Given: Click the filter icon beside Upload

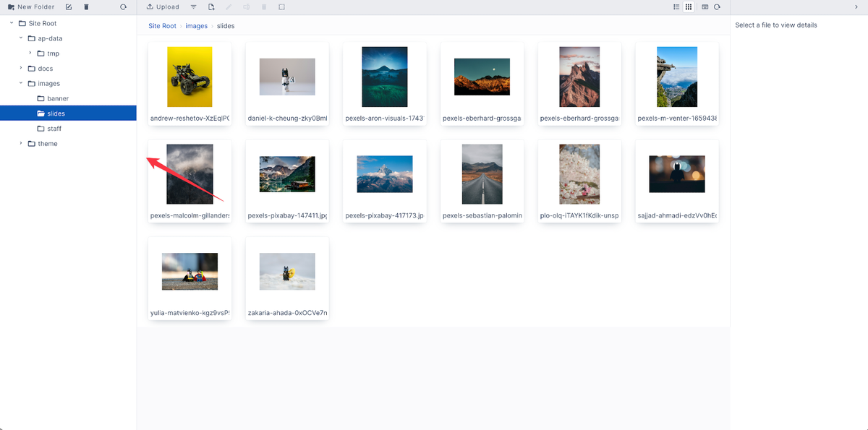Looking at the screenshot, I should point(192,7).
